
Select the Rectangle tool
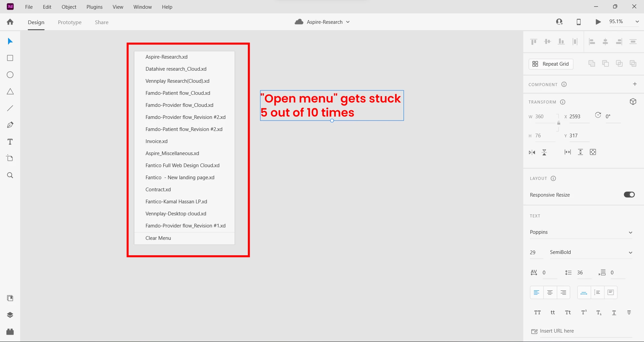10,58
